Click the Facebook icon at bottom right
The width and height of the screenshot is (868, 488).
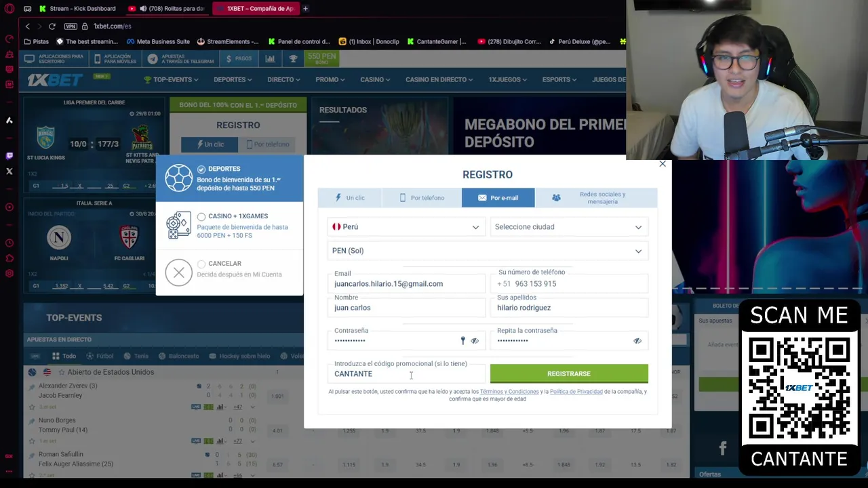pos(722,448)
